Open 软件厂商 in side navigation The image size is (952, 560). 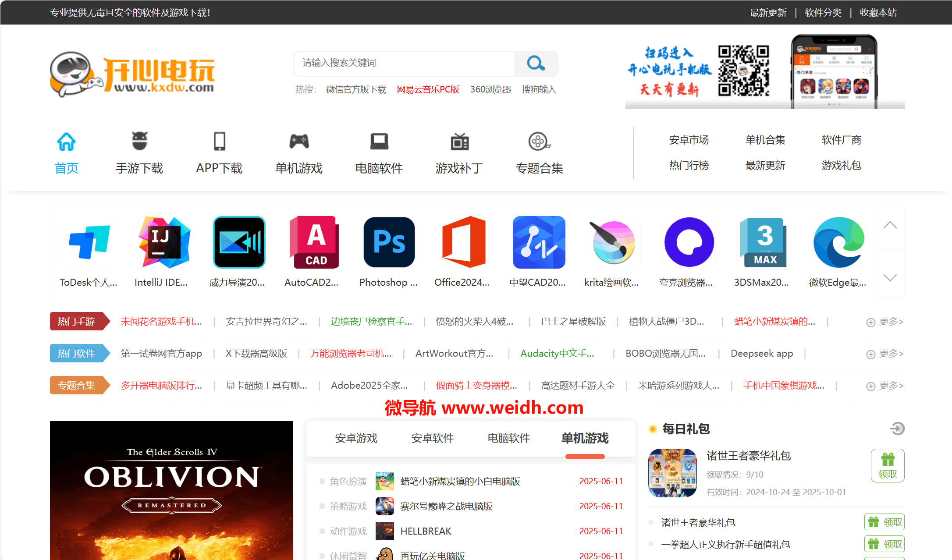pyautogui.click(x=841, y=140)
